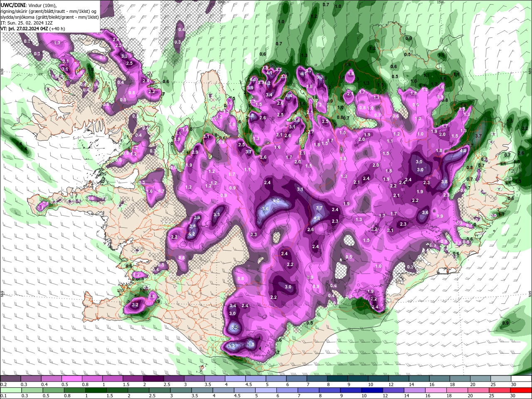Pick upper-row swatch starting at 0.8
Image resolution: width=532 pixels, height=399 pixels.
[x=92, y=379]
